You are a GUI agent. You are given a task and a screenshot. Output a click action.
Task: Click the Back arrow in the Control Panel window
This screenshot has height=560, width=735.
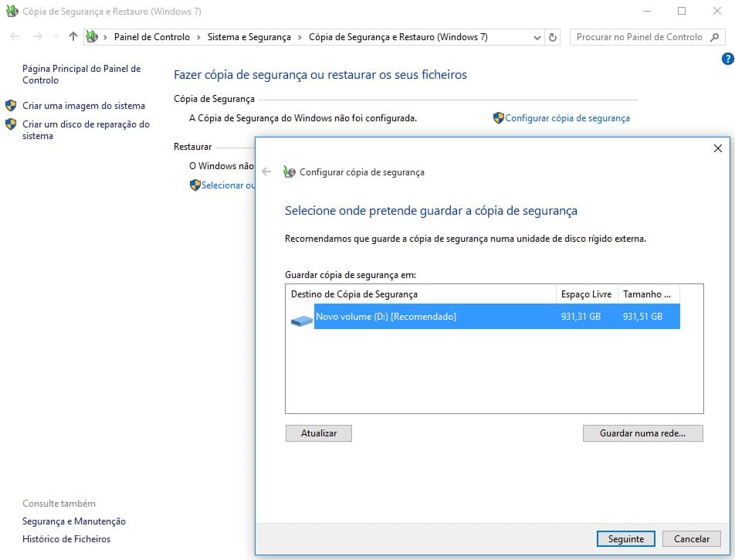15,36
